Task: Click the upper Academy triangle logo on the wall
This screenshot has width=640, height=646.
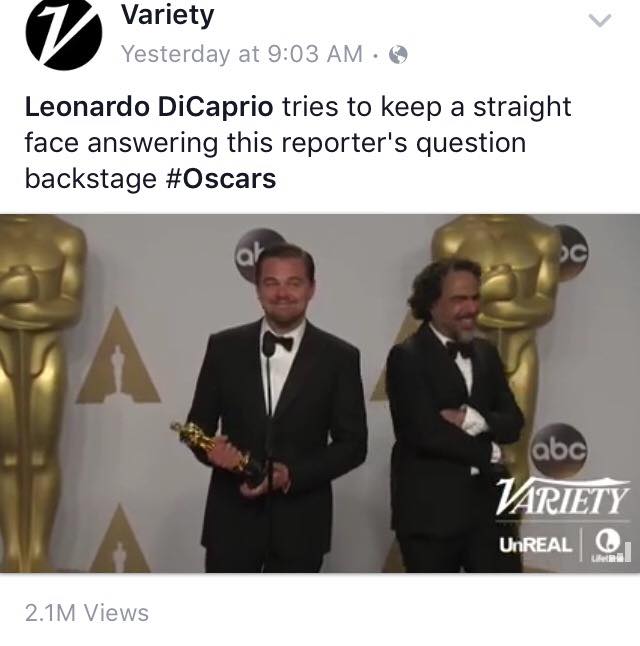Action: (118, 357)
